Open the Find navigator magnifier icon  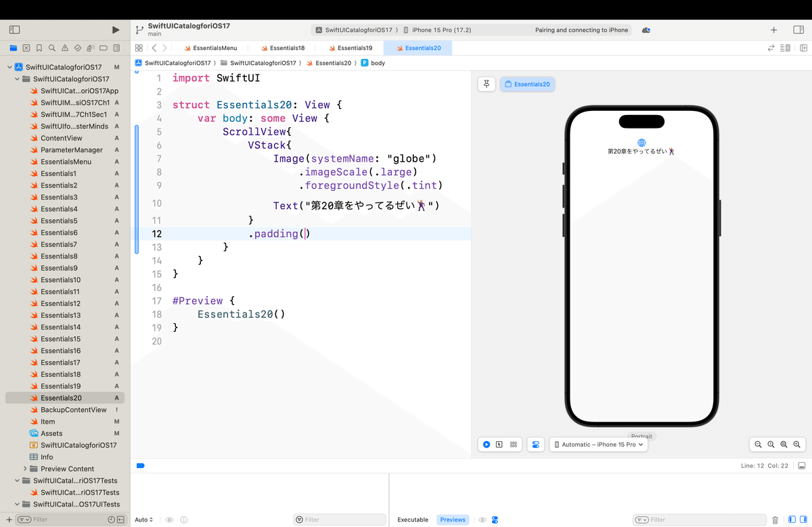pos(52,48)
